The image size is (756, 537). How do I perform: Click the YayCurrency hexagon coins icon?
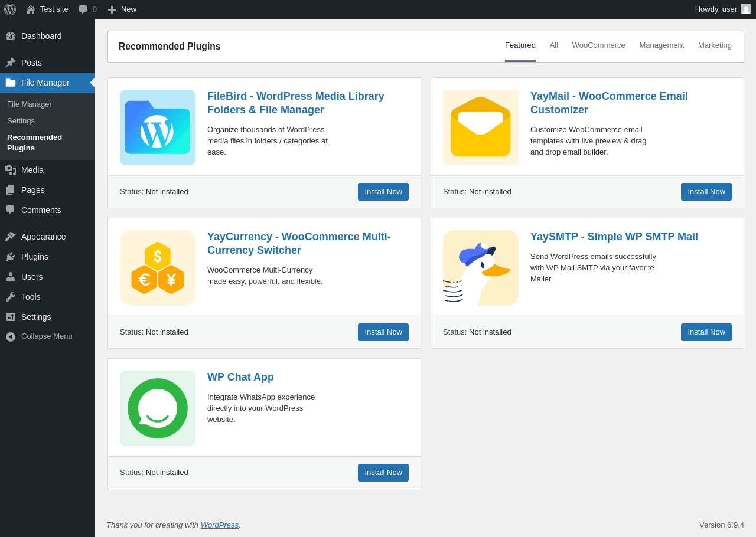(x=158, y=268)
